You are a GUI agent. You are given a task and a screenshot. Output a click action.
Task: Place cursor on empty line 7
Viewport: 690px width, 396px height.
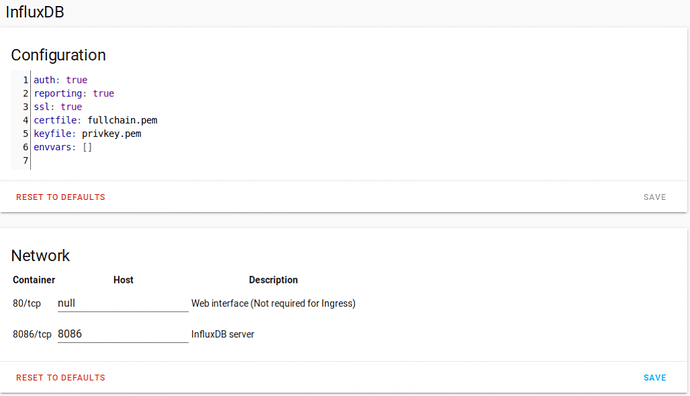(x=132, y=161)
